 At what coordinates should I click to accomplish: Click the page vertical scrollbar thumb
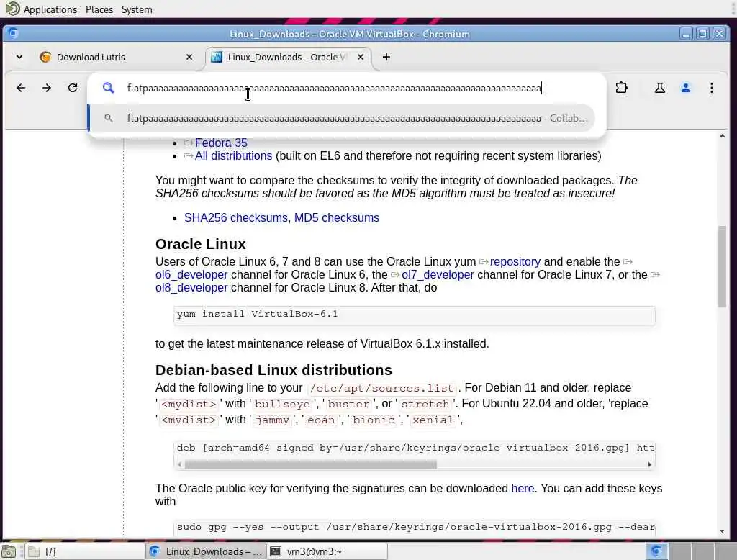pyautogui.click(x=722, y=266)
